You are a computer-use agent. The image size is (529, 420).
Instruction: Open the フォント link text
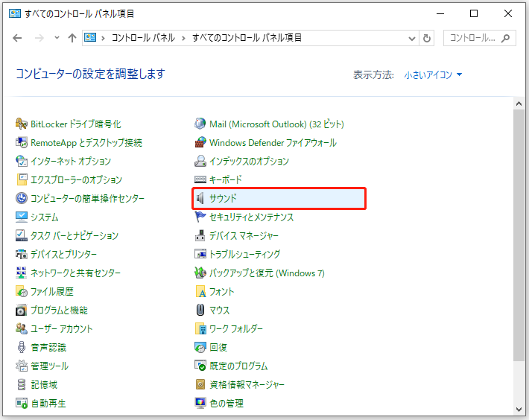point(221,292)
